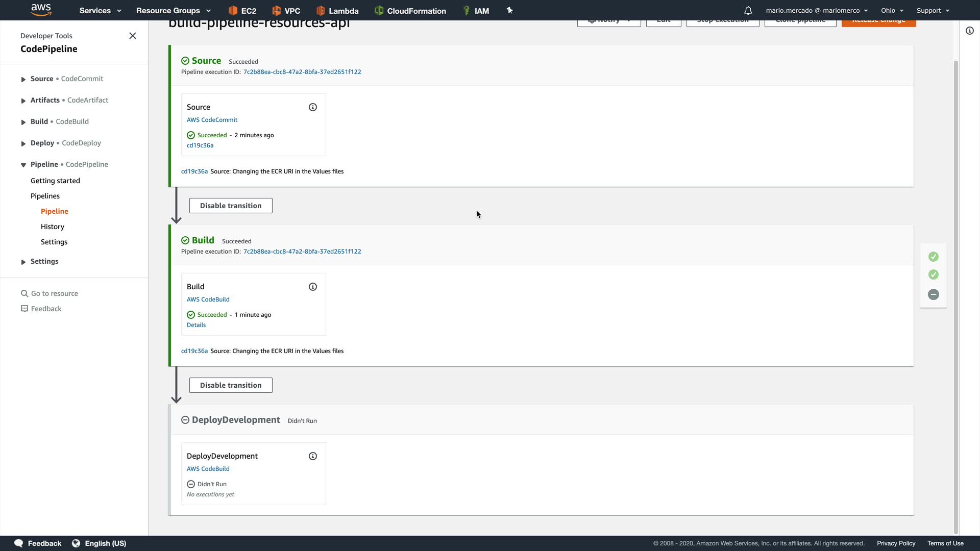980x551 pixels.
Task: Disable transition between Source and Build
Action: (x=231, y=206)
